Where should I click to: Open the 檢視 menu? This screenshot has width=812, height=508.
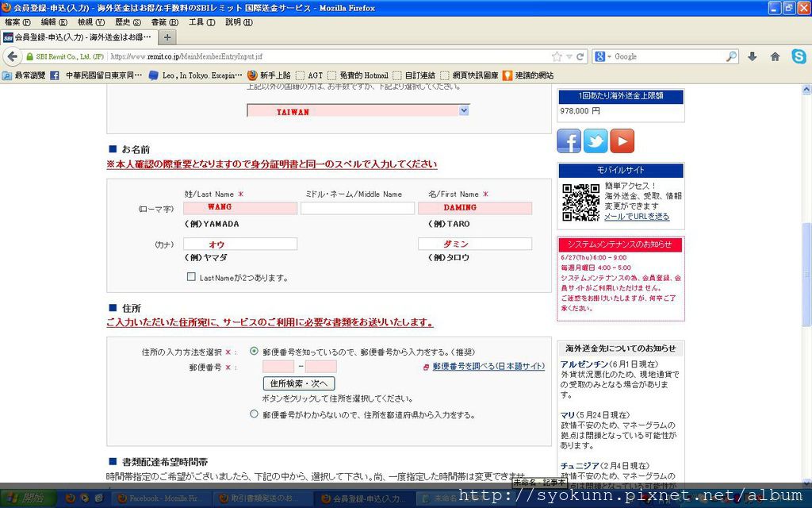tap(90, 22)
